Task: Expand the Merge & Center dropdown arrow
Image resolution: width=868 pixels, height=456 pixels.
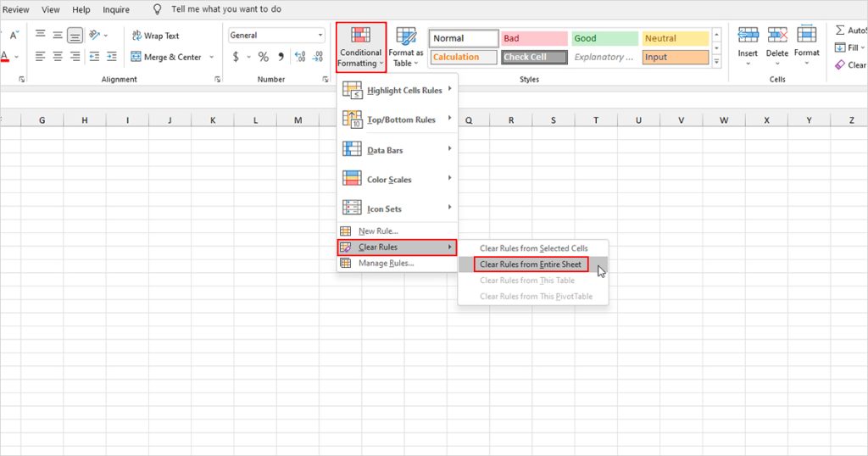Action: tap(211, 57)
